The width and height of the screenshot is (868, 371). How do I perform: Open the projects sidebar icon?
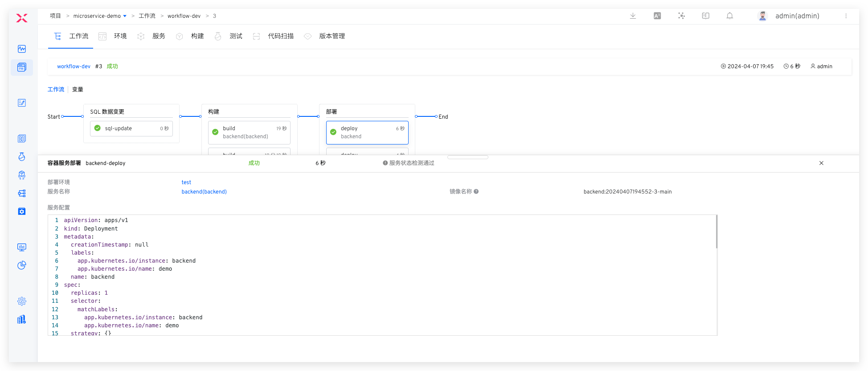point(22,67)
